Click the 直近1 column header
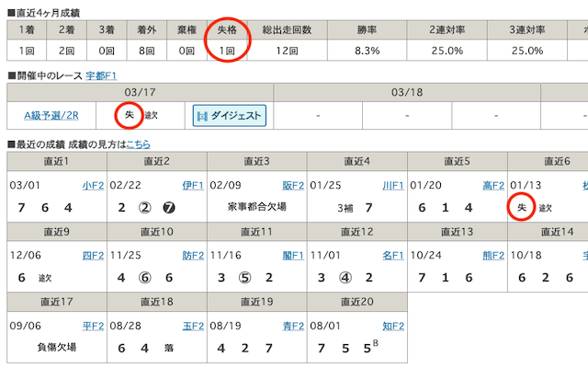 (57, 161)
